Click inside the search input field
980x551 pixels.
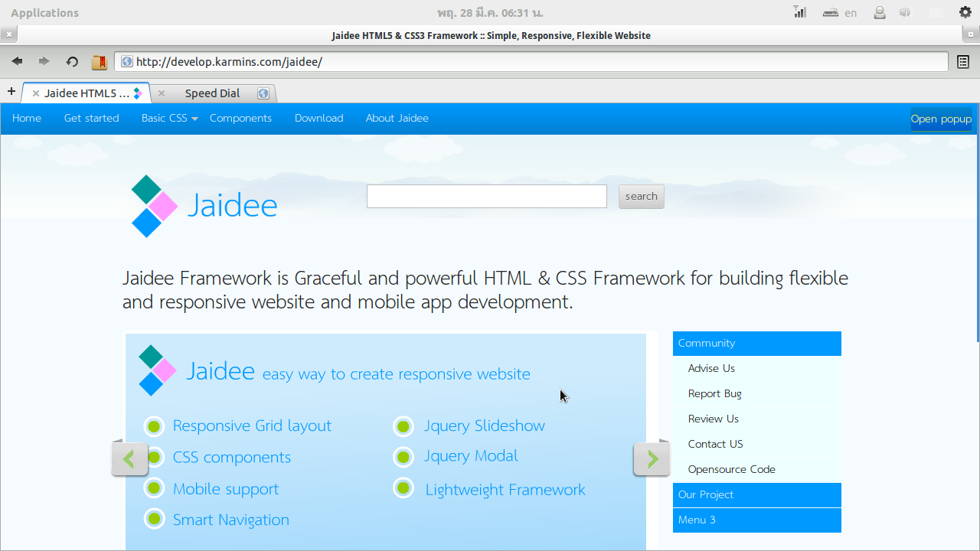(486, 196)
